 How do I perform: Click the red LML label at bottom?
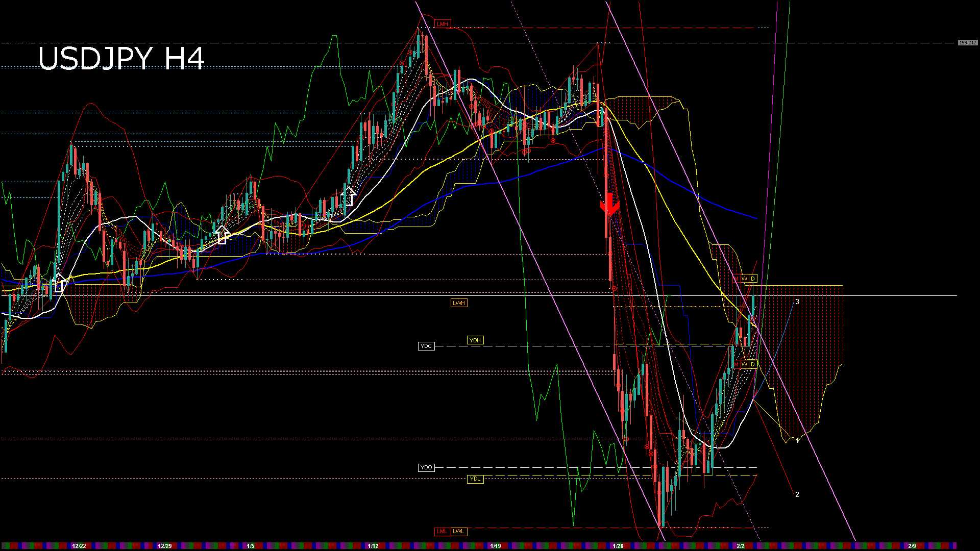pos(442,532)
